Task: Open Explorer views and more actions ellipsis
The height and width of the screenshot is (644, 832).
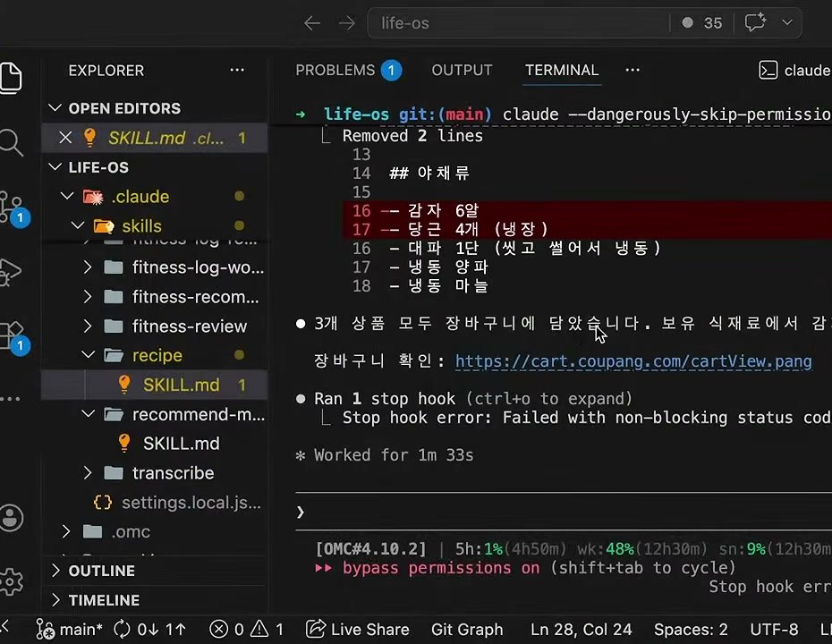Action: click(237, 70)
